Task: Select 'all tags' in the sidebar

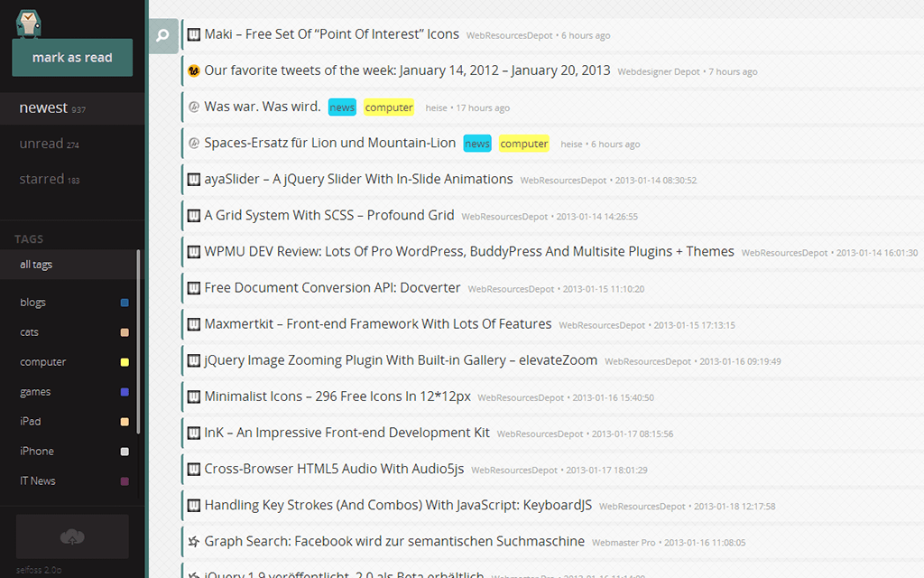Action: 36,265
